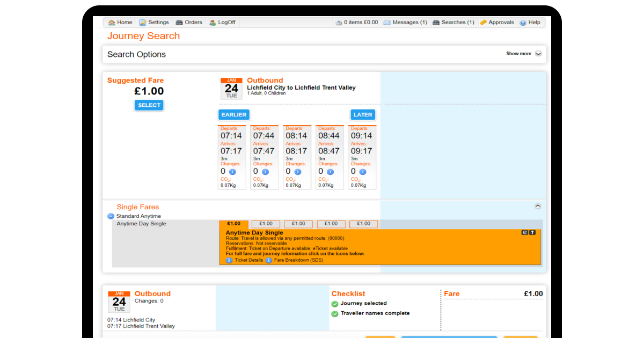The height and width of the screenshot is (338, 644).
Task: Choose the 08:44 departure card
Action: (330, 157)
